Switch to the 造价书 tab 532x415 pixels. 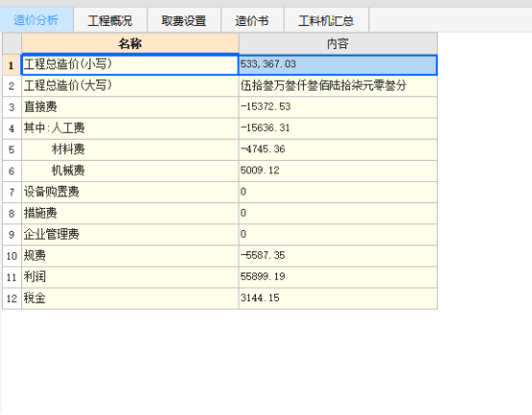pyautogui.click(x=252, y=20)
